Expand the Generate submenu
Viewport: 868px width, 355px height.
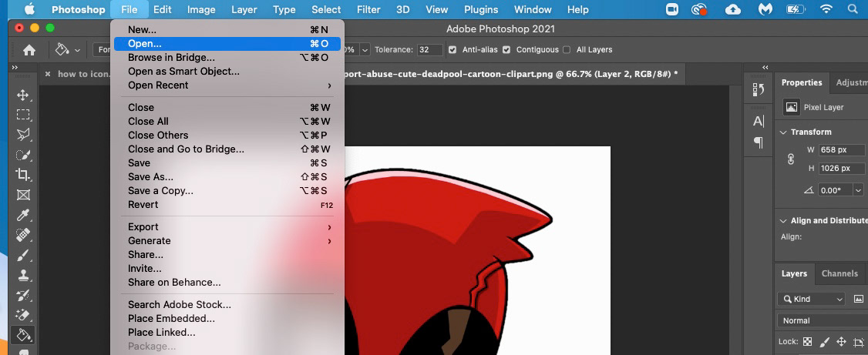[227, 241]
